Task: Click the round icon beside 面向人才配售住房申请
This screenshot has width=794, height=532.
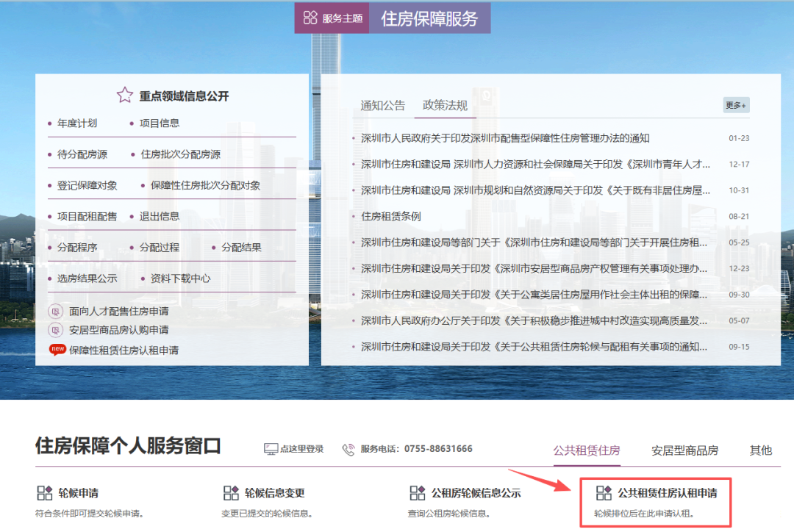Action: click(55, 312)
